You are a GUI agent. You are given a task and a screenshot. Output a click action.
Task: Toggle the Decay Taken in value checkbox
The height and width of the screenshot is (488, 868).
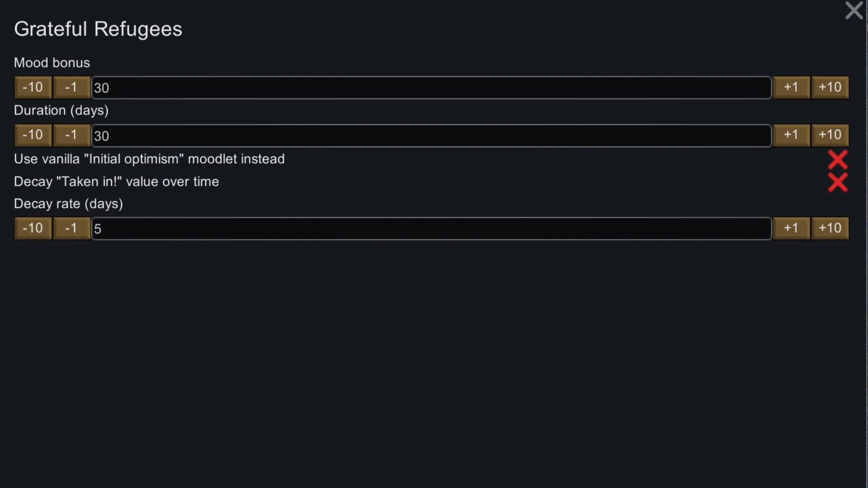click(838, 183)
